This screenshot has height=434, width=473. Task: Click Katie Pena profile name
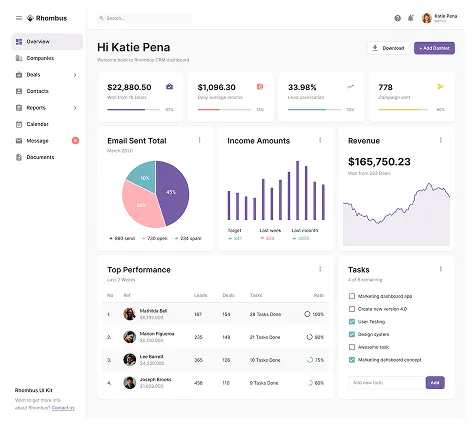tap(445, 16)
